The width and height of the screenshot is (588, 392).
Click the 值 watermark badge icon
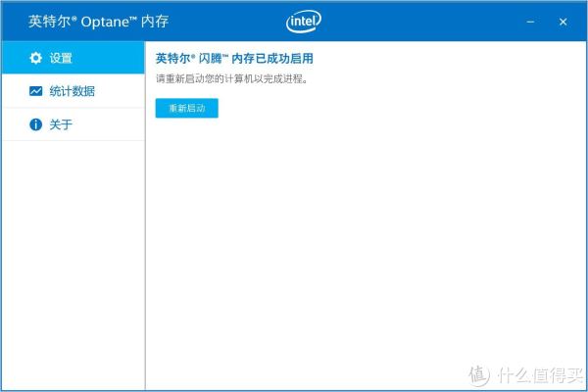478,374
